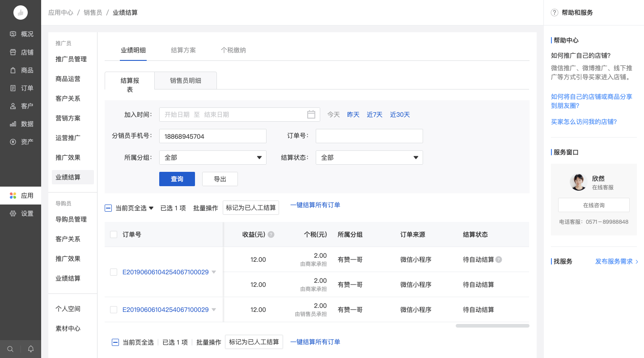The image size is (644, 358).
Task: Click the thumbs-up logo at top left
Action: click(x=21, y=13)
